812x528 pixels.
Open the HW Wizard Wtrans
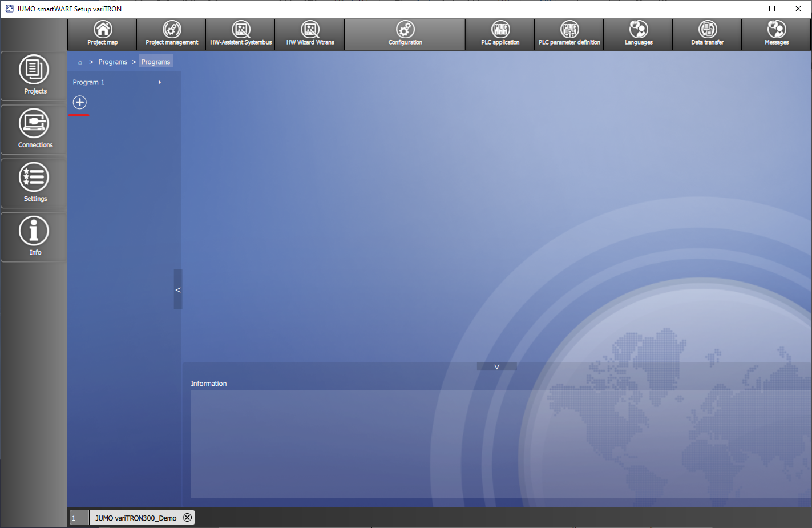[310, 34]
